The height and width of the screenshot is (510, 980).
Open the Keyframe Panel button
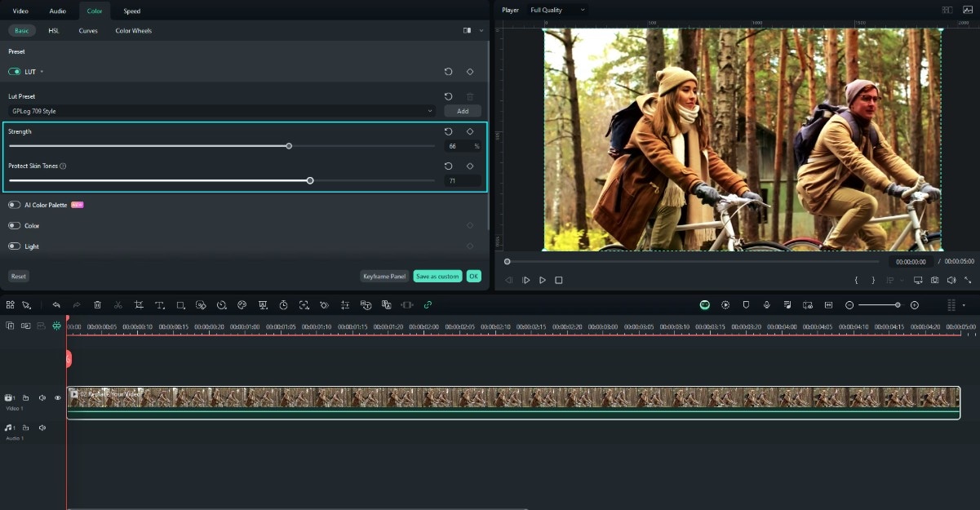pyautogui.click(x=384, y=277)
